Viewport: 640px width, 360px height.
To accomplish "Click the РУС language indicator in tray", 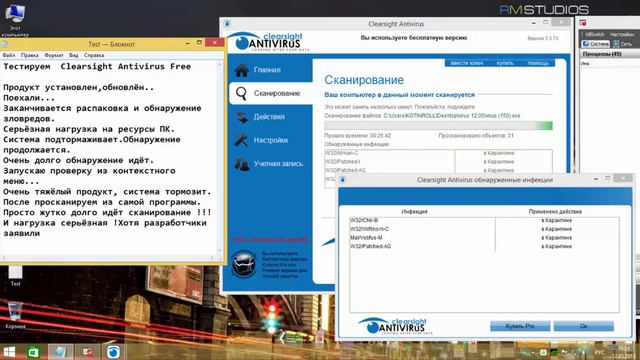I will click(600, 352).
